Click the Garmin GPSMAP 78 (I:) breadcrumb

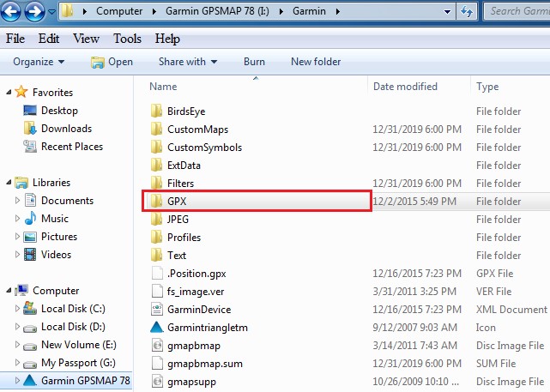pyautogui.click(x=217, y=11)
